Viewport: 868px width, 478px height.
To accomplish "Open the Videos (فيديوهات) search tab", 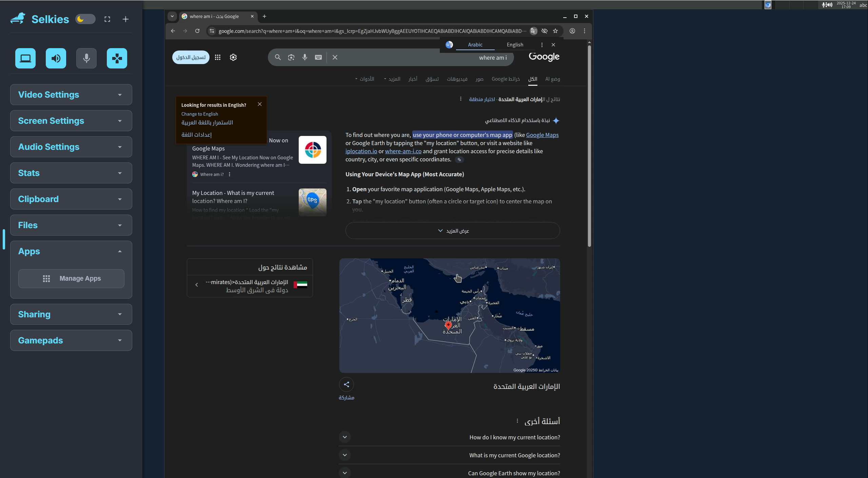I will (457, 79).
